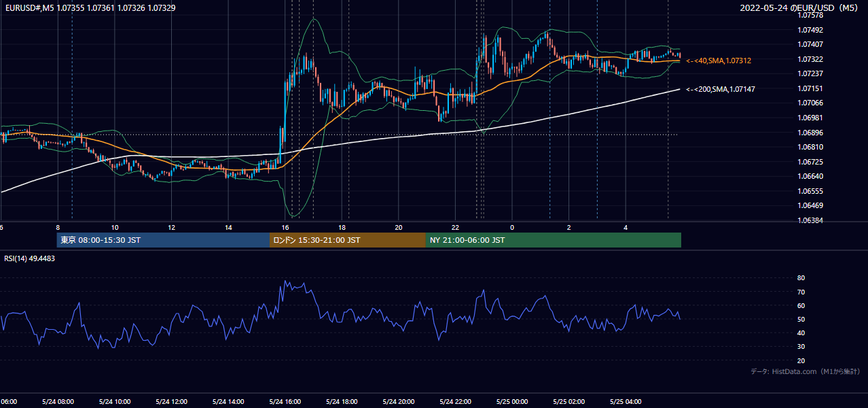868x408 pixels.
Task: Click the 5/24 20:00 date axis label
Action: (x=398, y=401)
